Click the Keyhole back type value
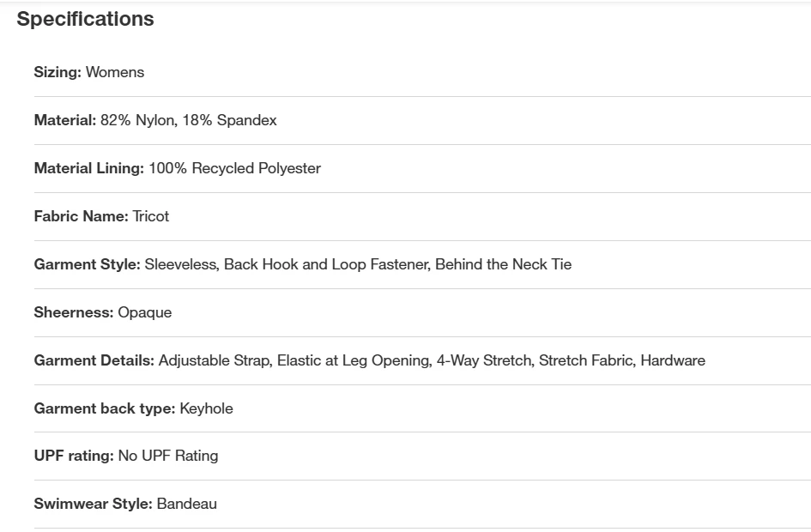The image size is (811, 532). click(x=206, y=408)
